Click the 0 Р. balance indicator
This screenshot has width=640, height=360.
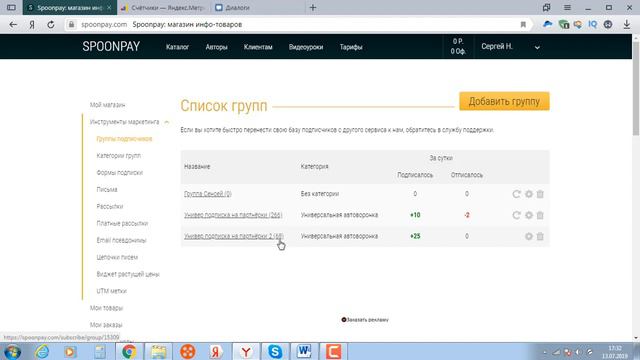pos(458,42)
